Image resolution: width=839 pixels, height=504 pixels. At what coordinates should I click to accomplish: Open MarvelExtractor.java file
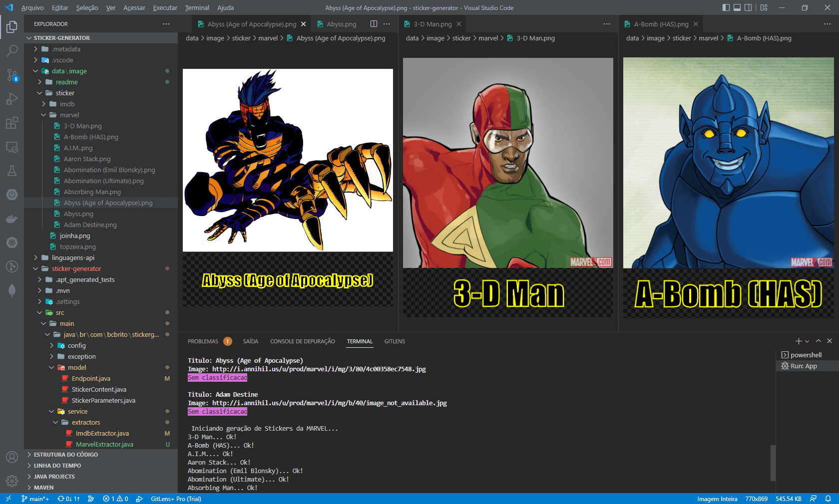101,444
